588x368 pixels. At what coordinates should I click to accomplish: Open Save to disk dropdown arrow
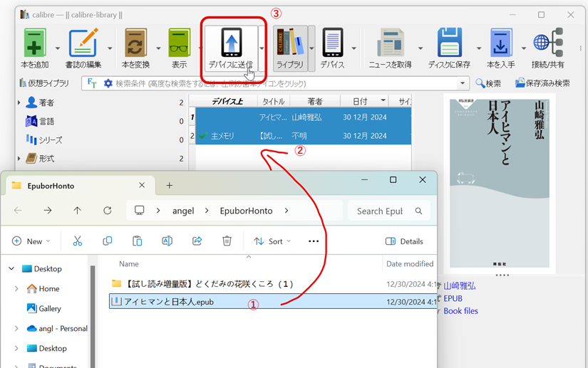479,48
